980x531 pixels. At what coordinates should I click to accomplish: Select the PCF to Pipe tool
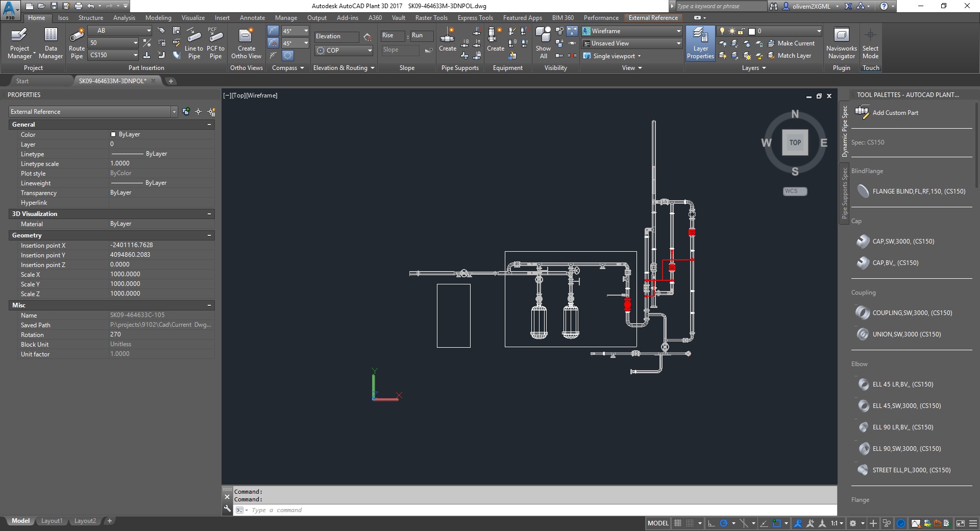click(215, 43)
